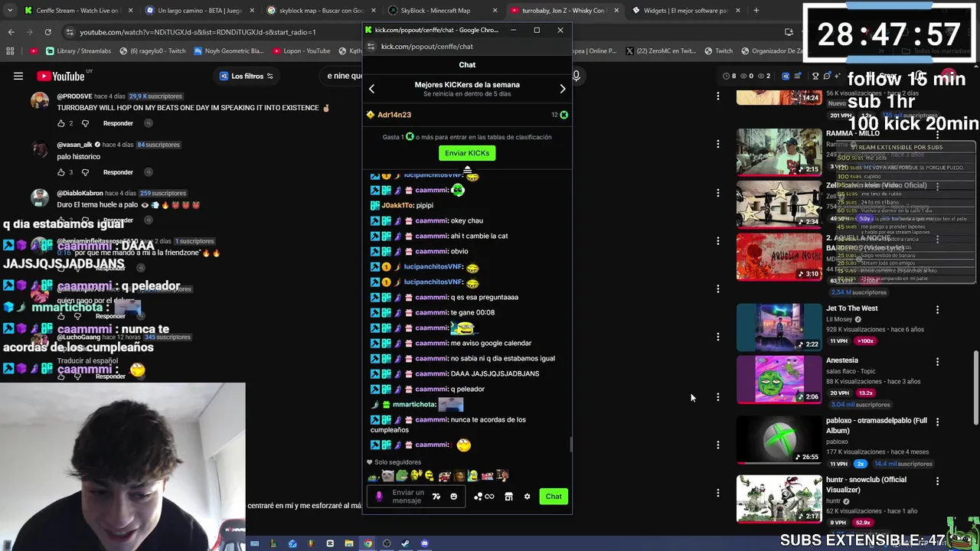This screenshot has width=980, height=551.
Task: Click the green Chat send button
Action: 554,497
